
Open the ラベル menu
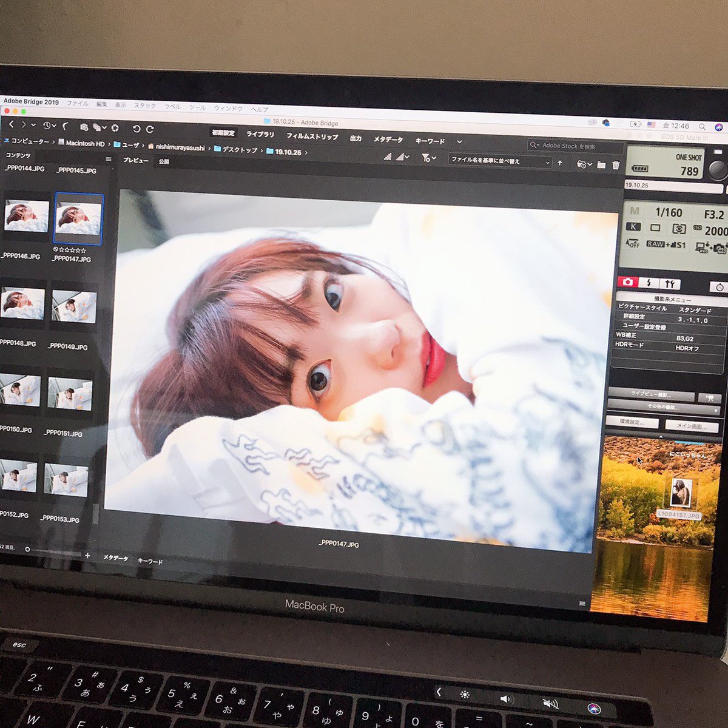click(x=172, y=106)
